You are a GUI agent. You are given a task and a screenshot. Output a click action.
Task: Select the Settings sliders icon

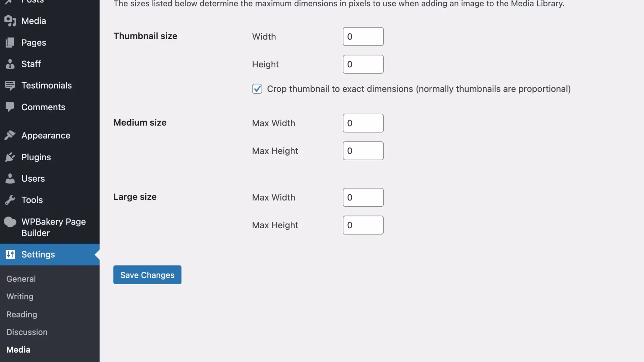pos(10,254)
